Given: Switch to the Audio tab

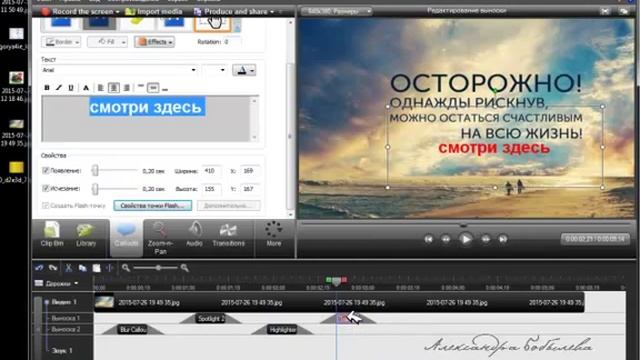Looking at the screenshot, I should pos(194,234).
